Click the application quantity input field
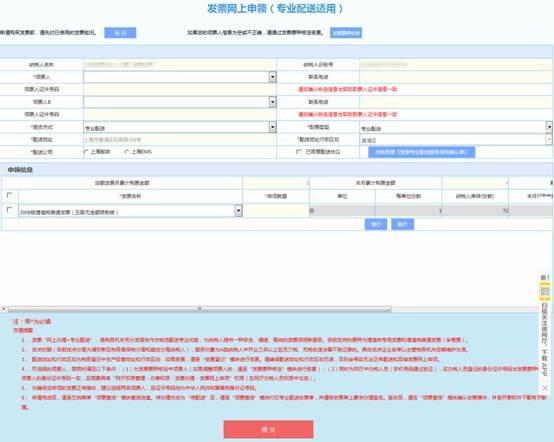The height and width of the screenshot is (442, 554). 276,211
